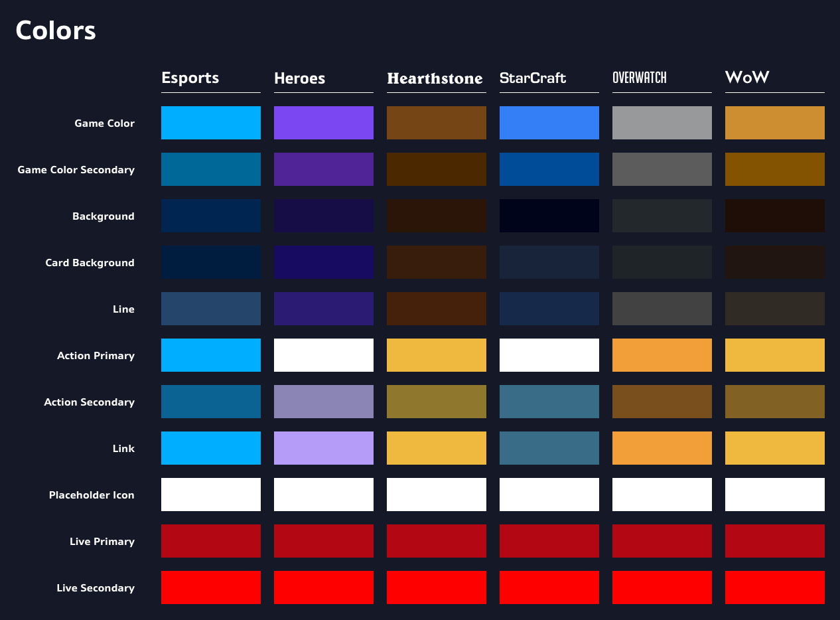840x620 pixels.
Task: Pick the Hearthstone Game Color swatch
Action: point(437,123)
